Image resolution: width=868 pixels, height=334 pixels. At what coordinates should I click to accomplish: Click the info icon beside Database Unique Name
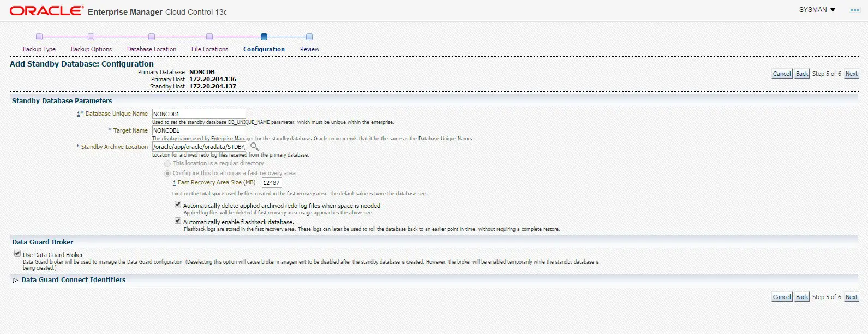coord(78,114)
